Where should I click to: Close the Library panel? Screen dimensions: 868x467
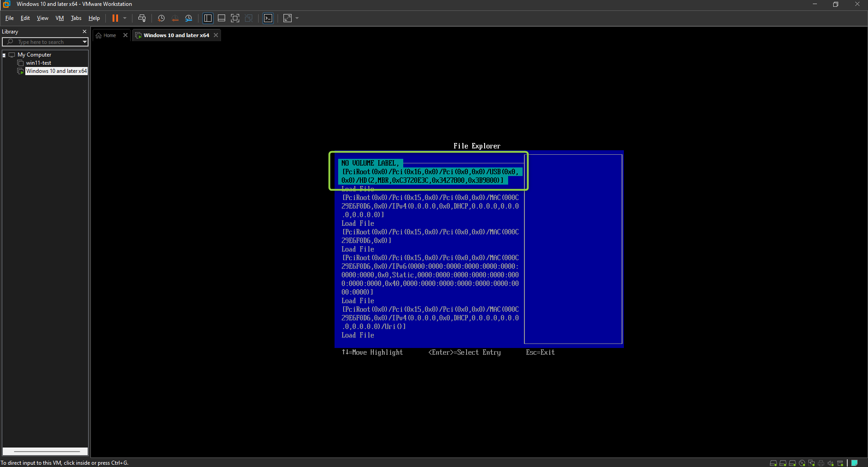(85, 32)
